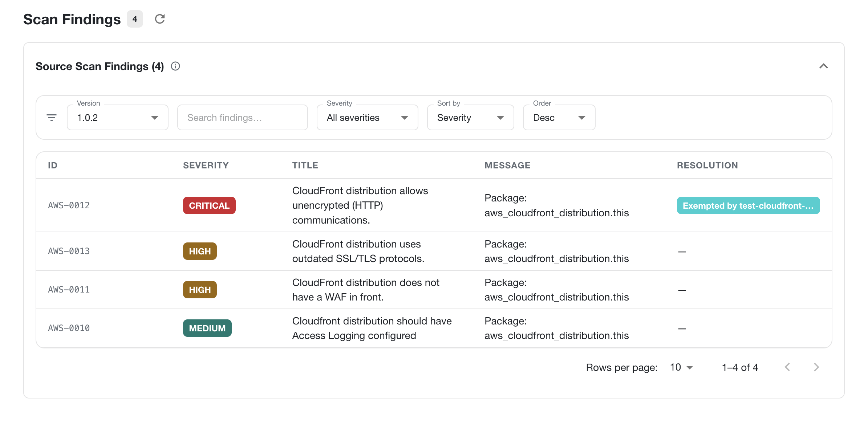This screenshot has width=868, height=421.
Task: Click the HIGH badge for AWS-0013
Action: pyautogui.click(x=200, y=251)
